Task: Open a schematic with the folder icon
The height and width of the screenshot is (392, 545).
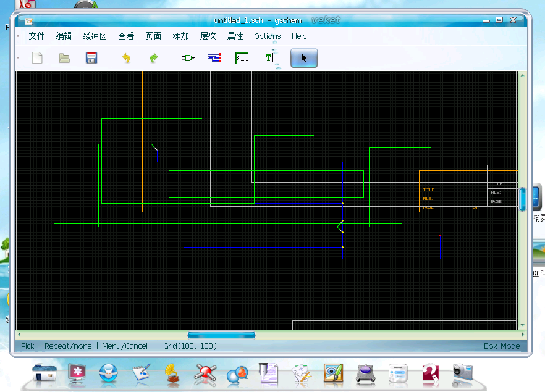Action: [64, 58]
